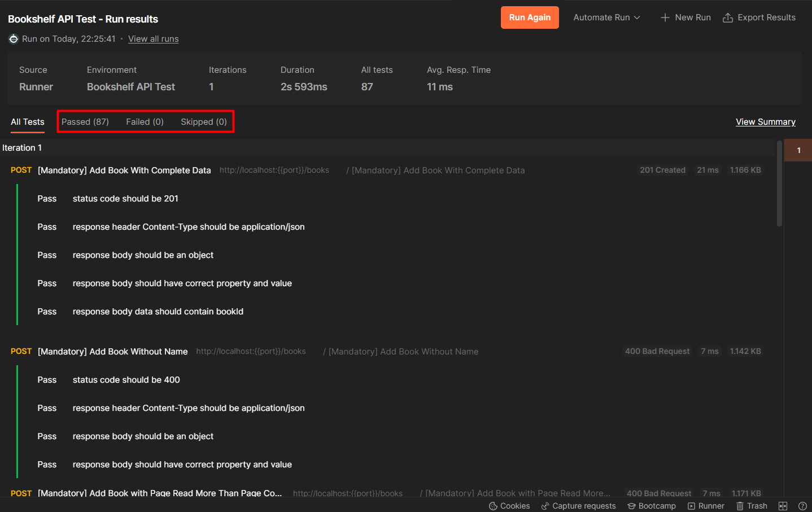Click the run status icon beside the timestamp
Screen dimensions: 812x512
[14, 38]
